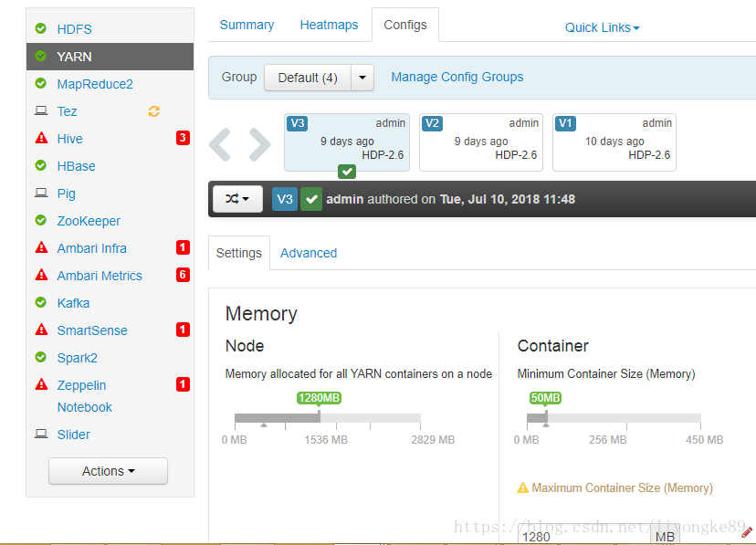Open the HBase service link
This screenshot has width=756, height=545.
tap(76, 166)
